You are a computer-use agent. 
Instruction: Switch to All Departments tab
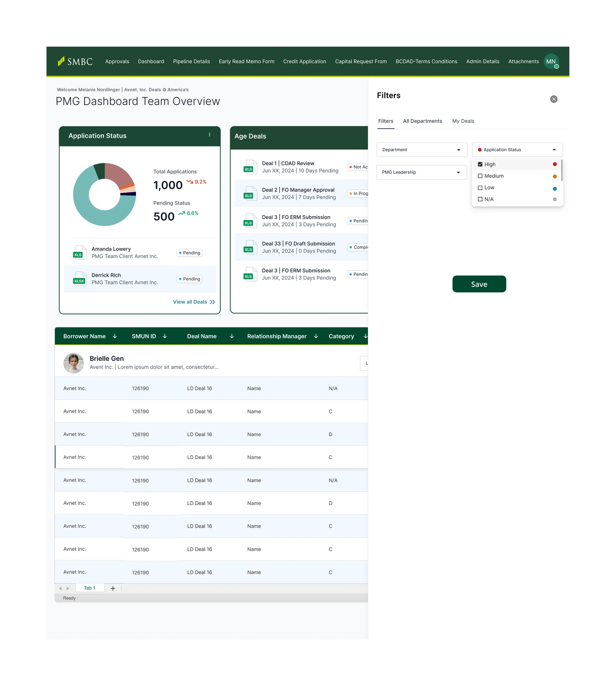pyautogui.click(x=422, y=121)
